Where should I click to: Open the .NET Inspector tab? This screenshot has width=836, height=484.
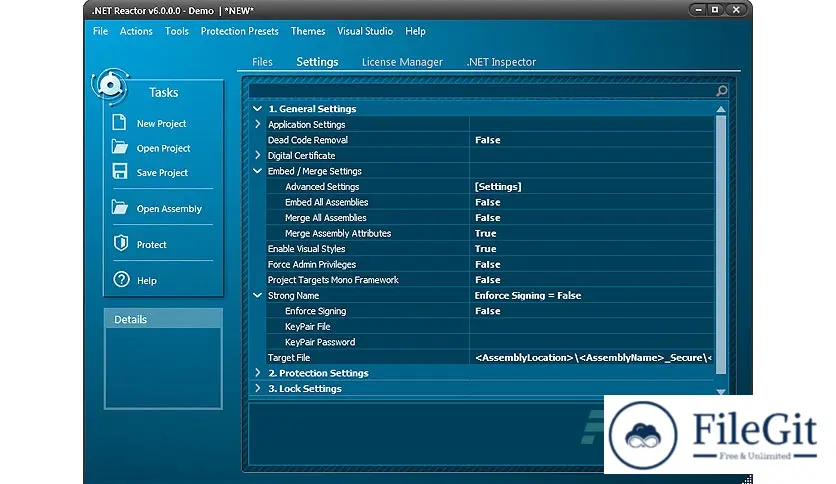coord(501,62)
